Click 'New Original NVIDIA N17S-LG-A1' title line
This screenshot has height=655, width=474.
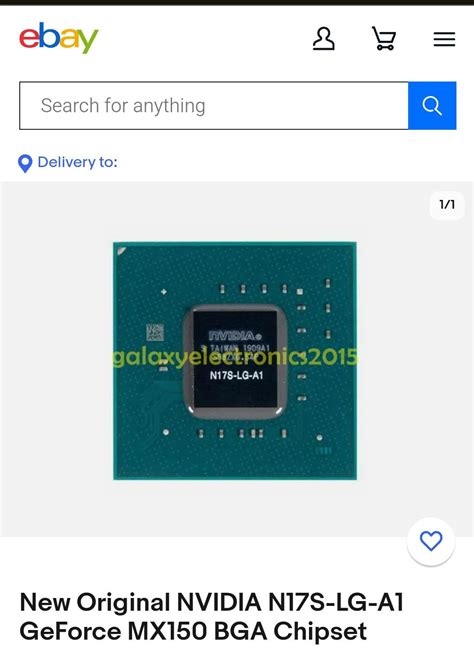point(211,602)
